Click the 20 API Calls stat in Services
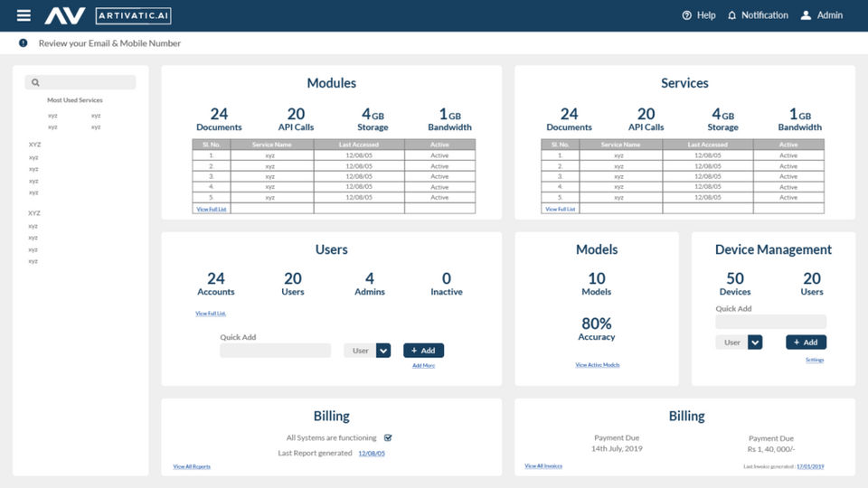Viewport: 868px width, 488px height. (x=646, y=119)
